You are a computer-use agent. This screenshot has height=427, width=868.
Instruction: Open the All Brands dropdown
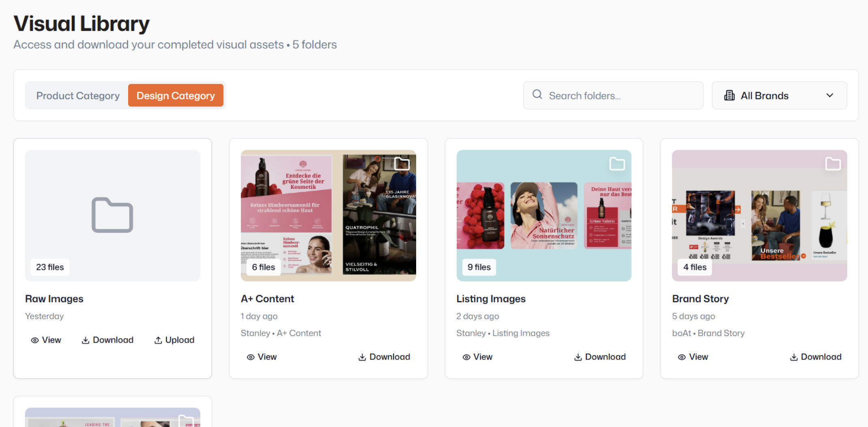click(x=779, y=95)
